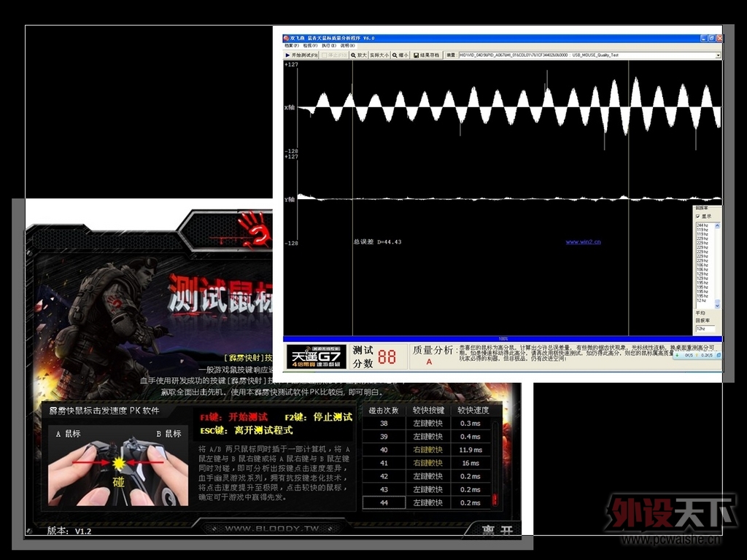Screen dimensions: 747x560
Task: Open the www.win2.cn link
Action: tap(583, 242)
